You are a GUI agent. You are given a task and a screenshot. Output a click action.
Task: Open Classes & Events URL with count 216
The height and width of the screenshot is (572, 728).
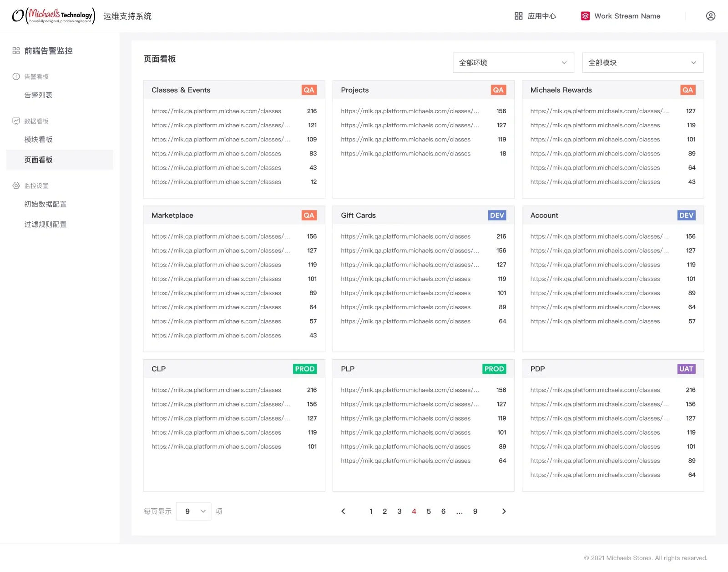(x=216, y=111)
